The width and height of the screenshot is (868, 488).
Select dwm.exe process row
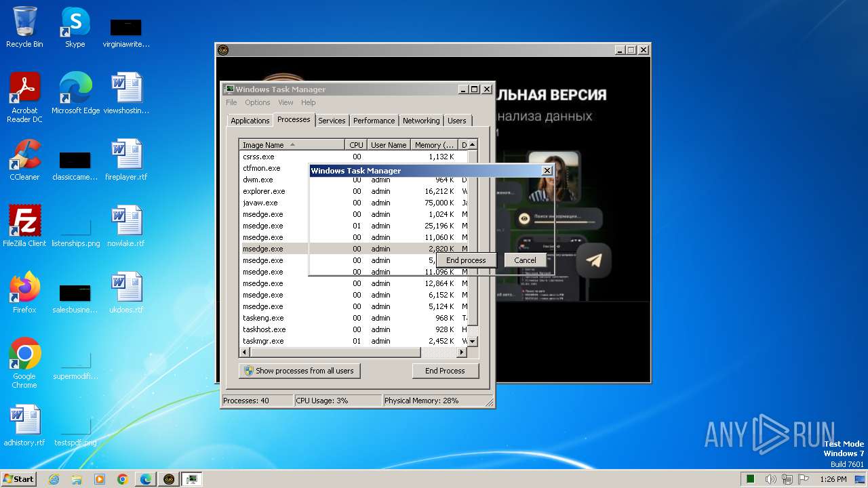tap(274, 180)
